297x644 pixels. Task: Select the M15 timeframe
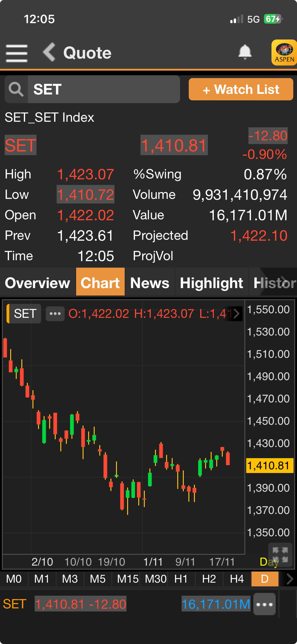128,579
